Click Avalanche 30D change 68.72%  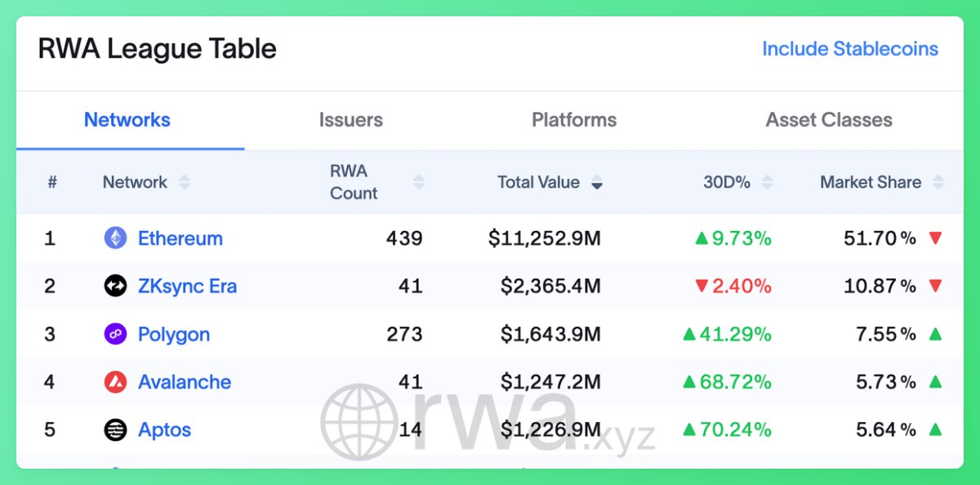tap(727, 382)
